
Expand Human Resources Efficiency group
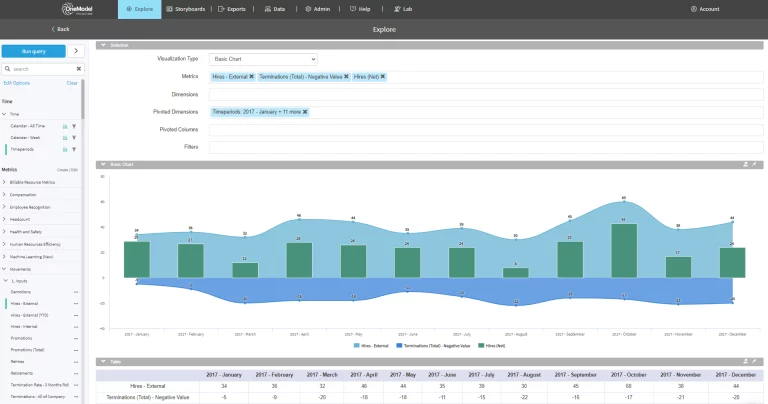(4, 244)
